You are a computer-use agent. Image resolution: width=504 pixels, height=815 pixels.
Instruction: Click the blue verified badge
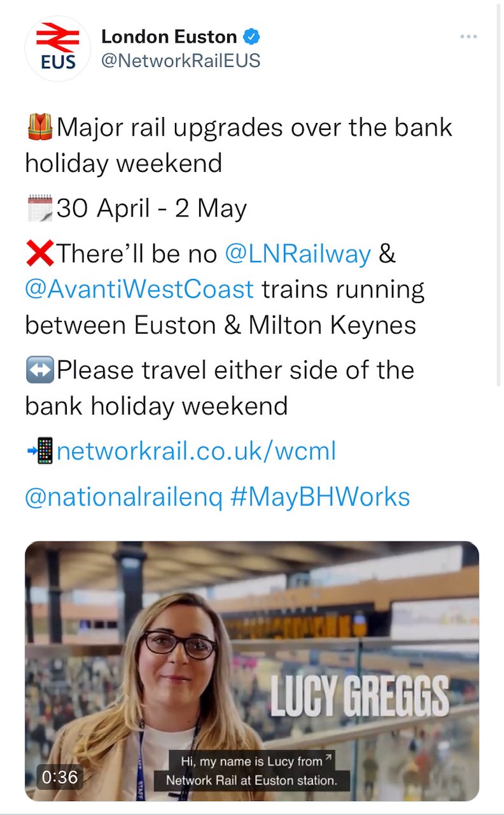click(x=252, y=37)
